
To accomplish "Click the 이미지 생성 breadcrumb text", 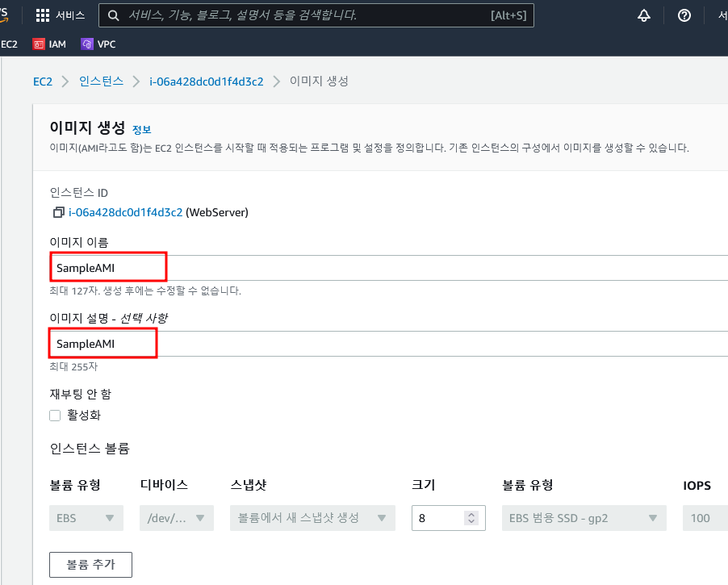I will point(319,81).
